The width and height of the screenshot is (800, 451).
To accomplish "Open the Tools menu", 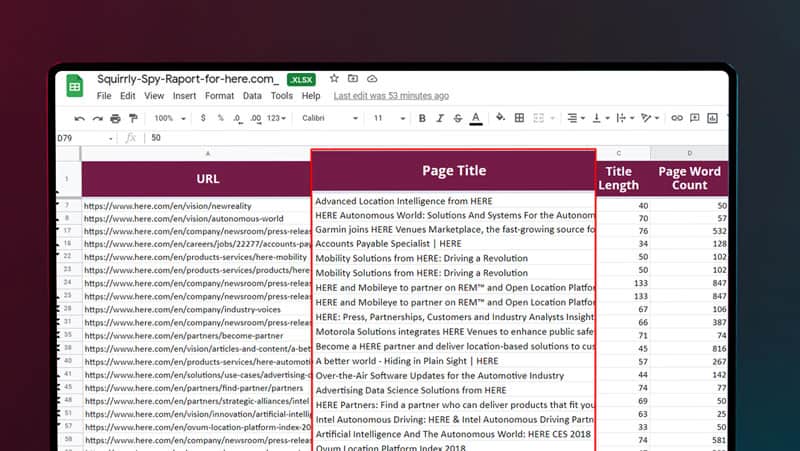I will [x=282, y=96].
